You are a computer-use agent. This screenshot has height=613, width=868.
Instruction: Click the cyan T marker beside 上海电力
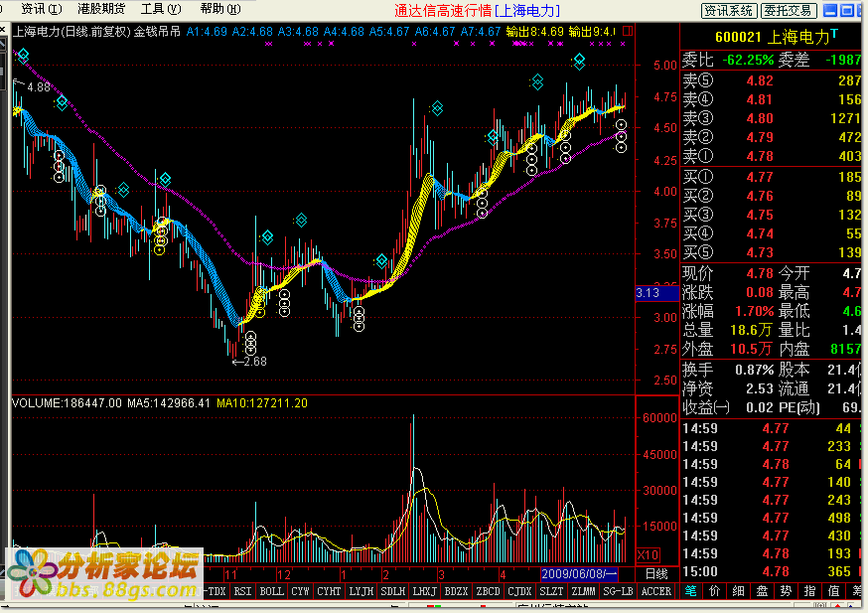click(x=833, y=34)
